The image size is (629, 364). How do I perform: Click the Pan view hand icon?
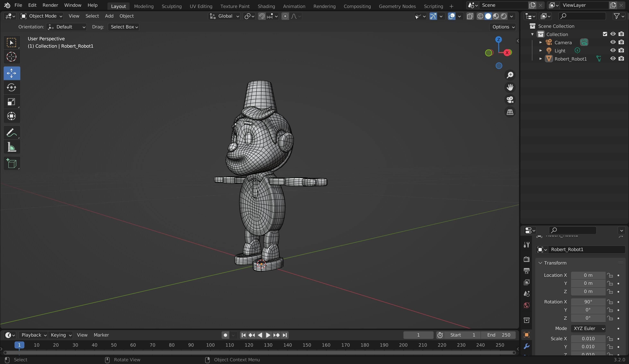point(510,87)
